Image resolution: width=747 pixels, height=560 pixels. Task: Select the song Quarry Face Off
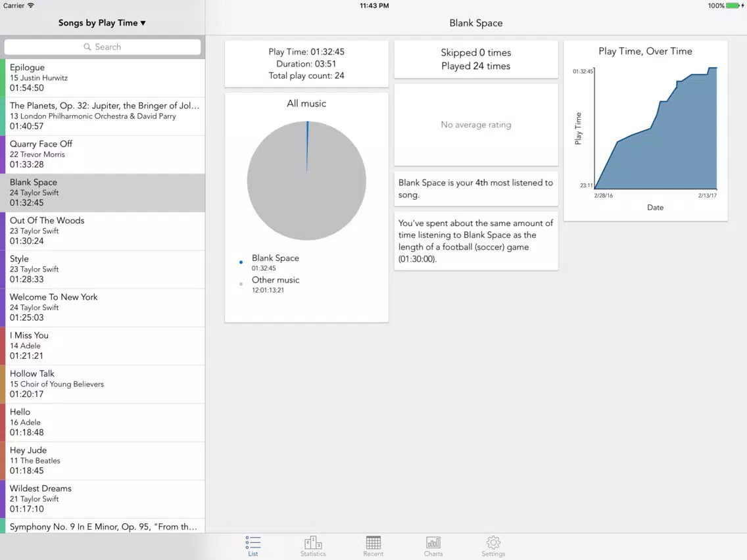pos(103,154)
